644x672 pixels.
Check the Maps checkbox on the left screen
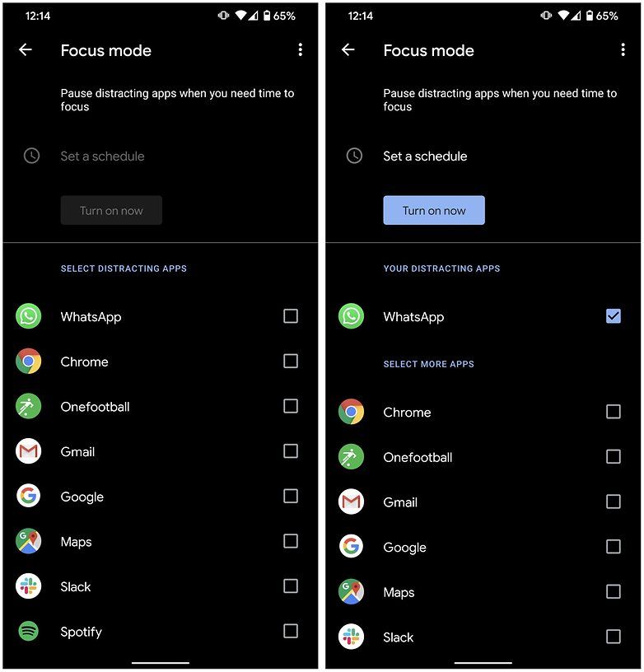(291, 541)
